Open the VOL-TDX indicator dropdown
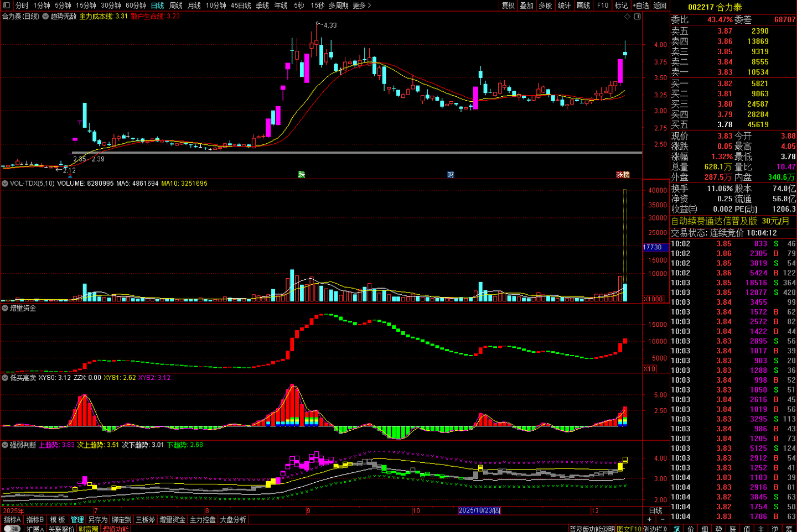This screenshot has height=532, width=797. coord(5,184)
